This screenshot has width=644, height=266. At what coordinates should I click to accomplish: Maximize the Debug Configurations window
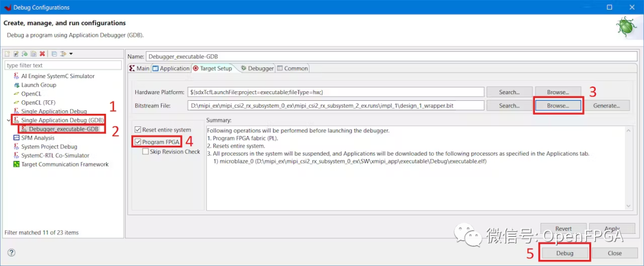click(x=609, y=7)
